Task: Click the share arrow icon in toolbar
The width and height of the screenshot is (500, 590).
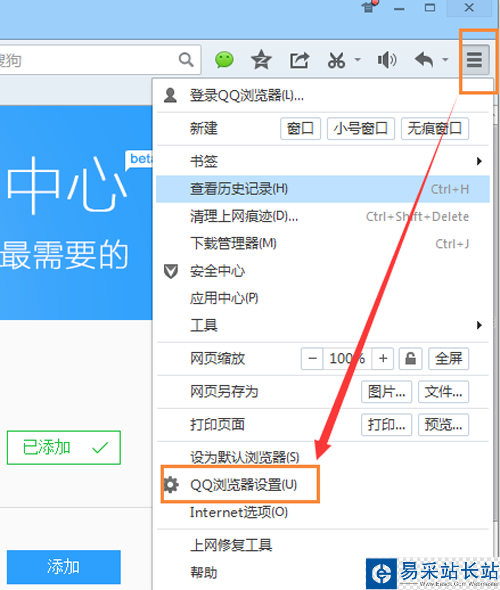Action: pos(299,60)
